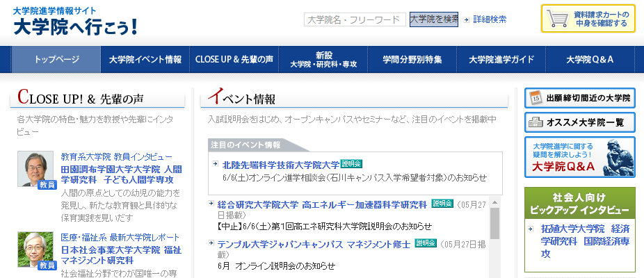Image resolution: width=644 pixels, height=278 pixels.
Task: Open 日本社会事業大学大学院 福祉マネジメント研究科 link
Action: pyautogui.click(x=121, y=255)
